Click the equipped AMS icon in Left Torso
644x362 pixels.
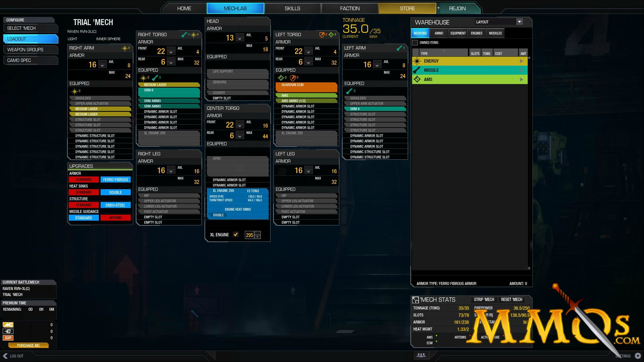[x=281, y=78]
